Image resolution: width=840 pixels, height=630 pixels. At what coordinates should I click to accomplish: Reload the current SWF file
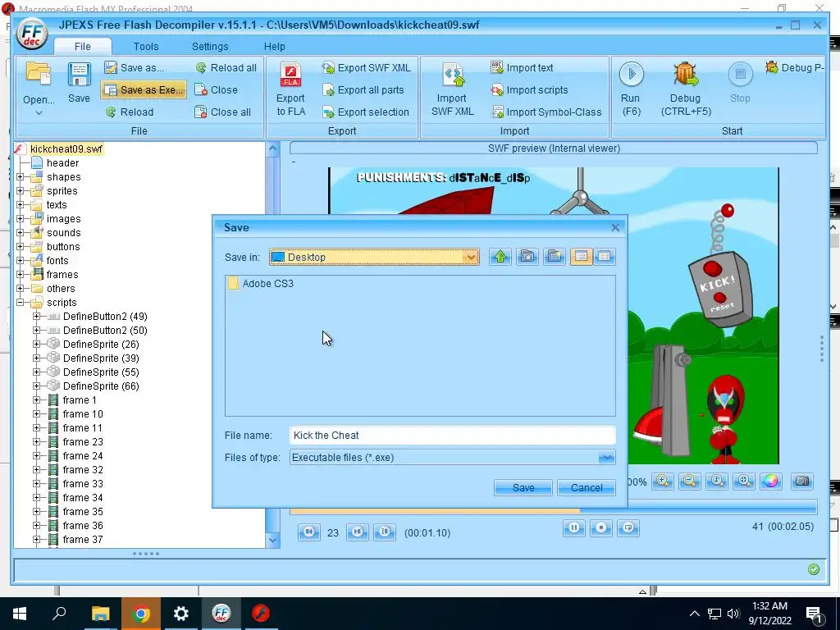coord(129,112)
